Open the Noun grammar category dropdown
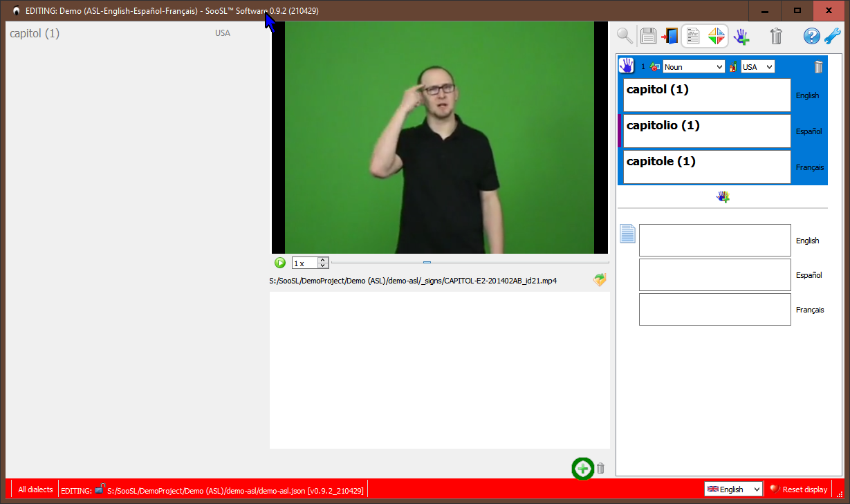Image resolution: width=850 pixels, height=504 pixels. pyautogui.click(x=694, y=67)
